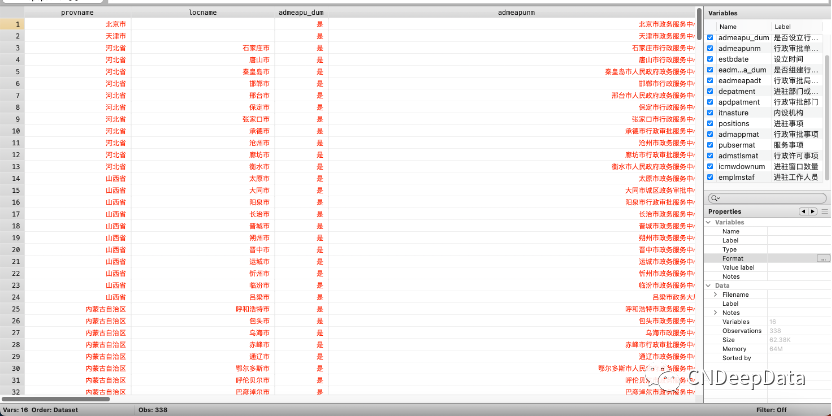Click the 通辽市 locname cell in row 29
832x416 pixels.
(203, 356)
